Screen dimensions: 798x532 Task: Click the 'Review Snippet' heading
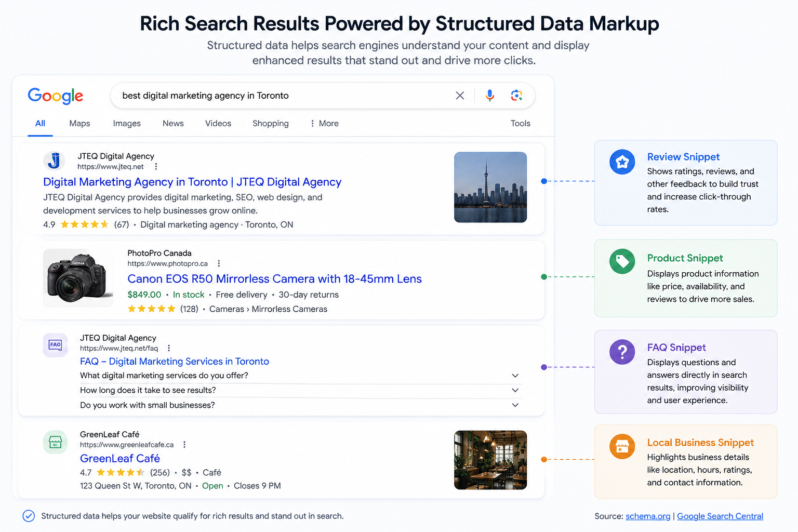point(683,157)
